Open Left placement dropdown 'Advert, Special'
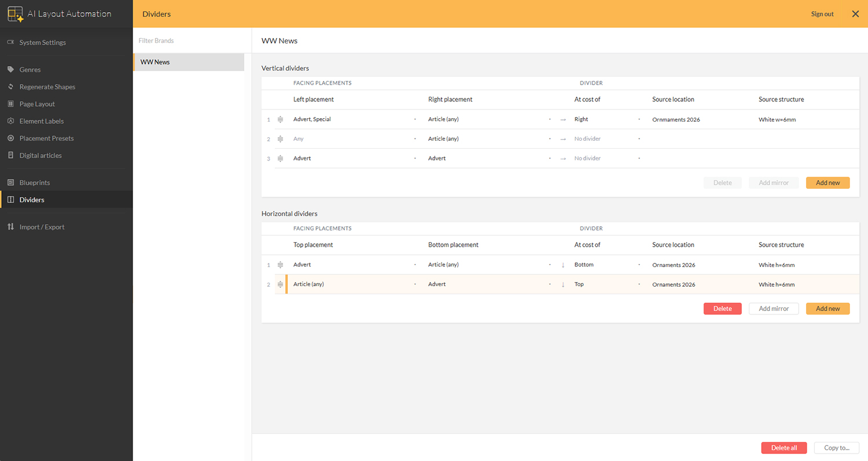 click(355, 119)
